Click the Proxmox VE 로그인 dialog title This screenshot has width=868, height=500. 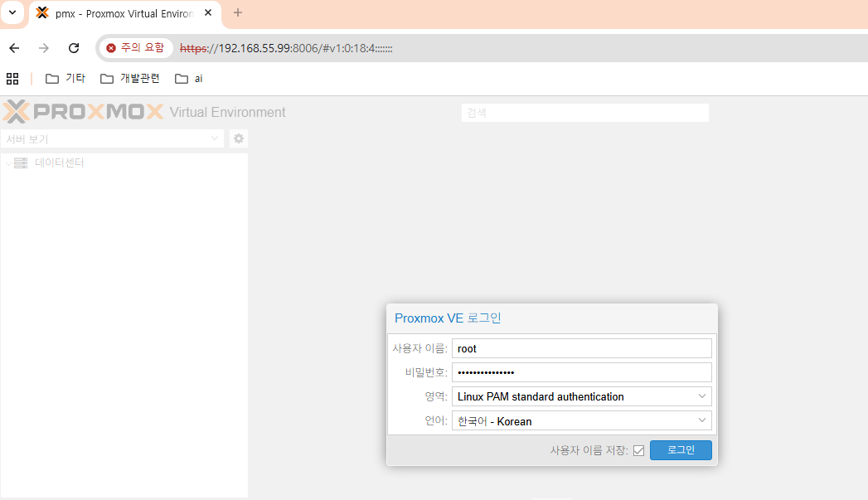coord(448,318)
